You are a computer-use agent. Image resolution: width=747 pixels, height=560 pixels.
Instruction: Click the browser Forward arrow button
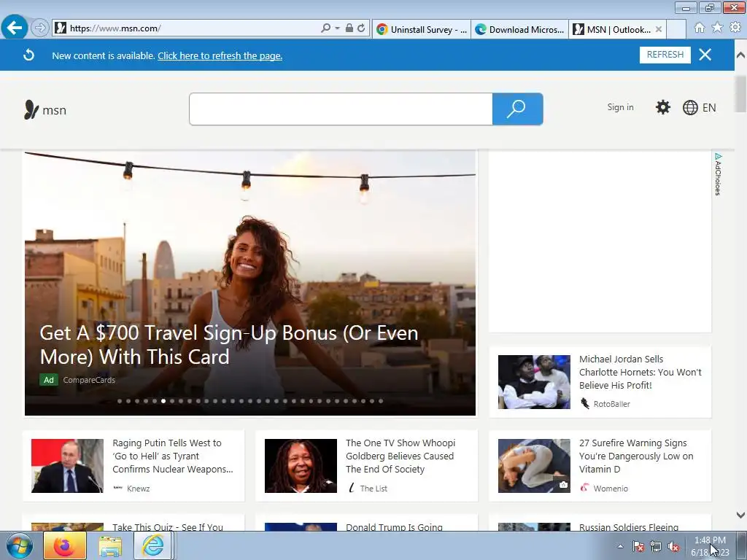40,28
